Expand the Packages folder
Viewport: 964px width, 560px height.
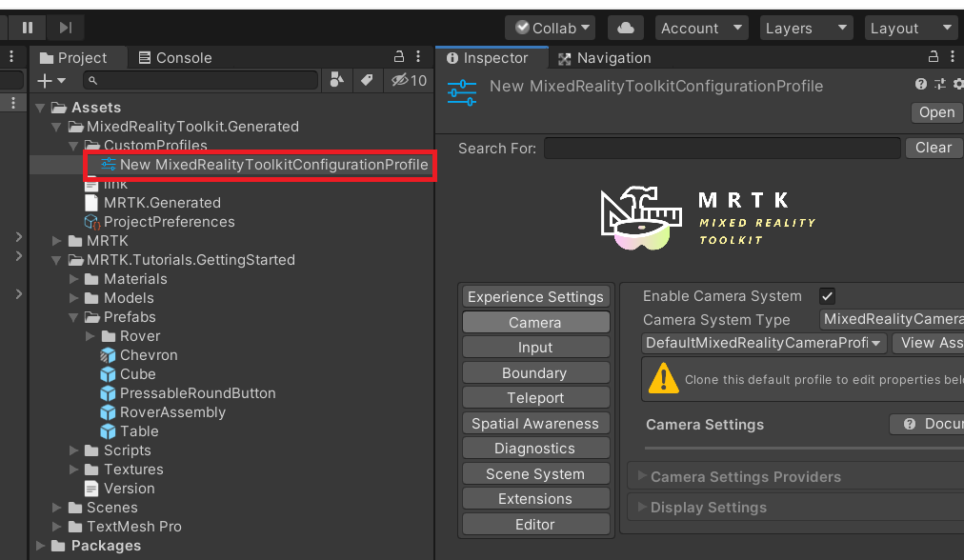click(41, 546)
